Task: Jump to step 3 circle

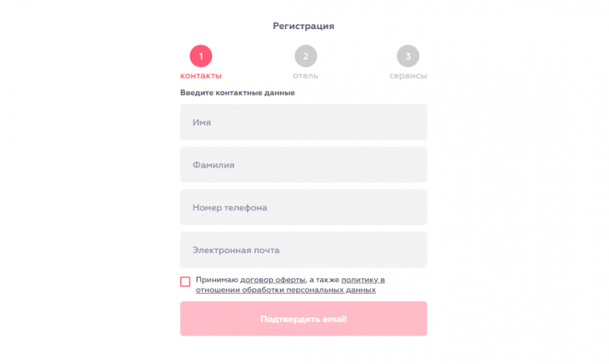Action: coord(408,56)
